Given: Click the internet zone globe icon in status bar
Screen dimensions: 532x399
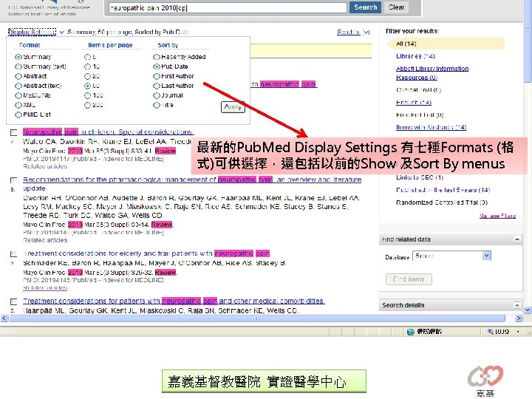Looking at the screenshot, I should tap(411, 332).
